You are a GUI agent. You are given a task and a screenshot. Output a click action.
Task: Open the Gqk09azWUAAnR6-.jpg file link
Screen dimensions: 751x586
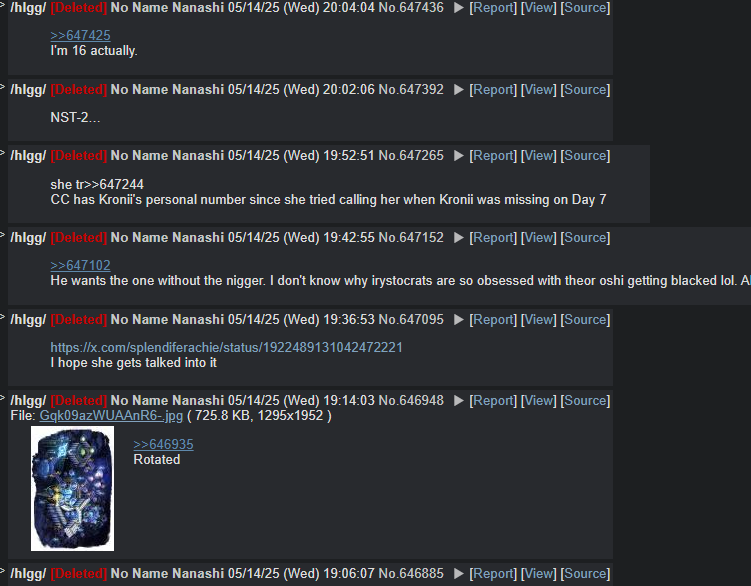(x=111, y=415)
